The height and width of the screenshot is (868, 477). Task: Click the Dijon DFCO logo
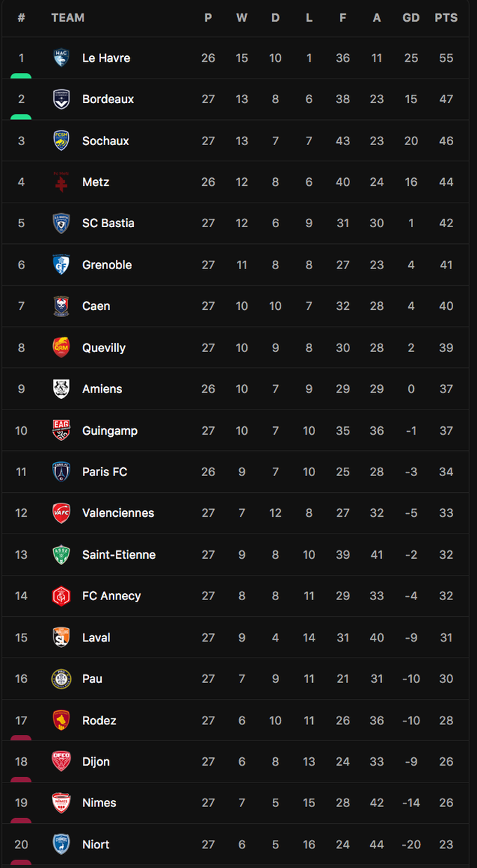(x=61, y=761)
